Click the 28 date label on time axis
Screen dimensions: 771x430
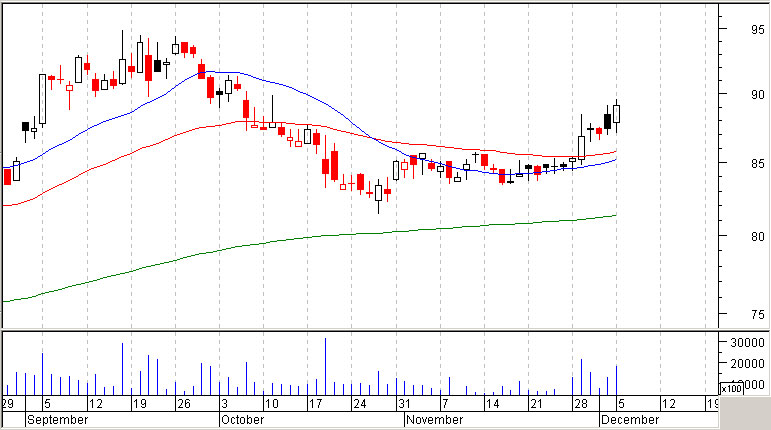(x=581, y=404)
